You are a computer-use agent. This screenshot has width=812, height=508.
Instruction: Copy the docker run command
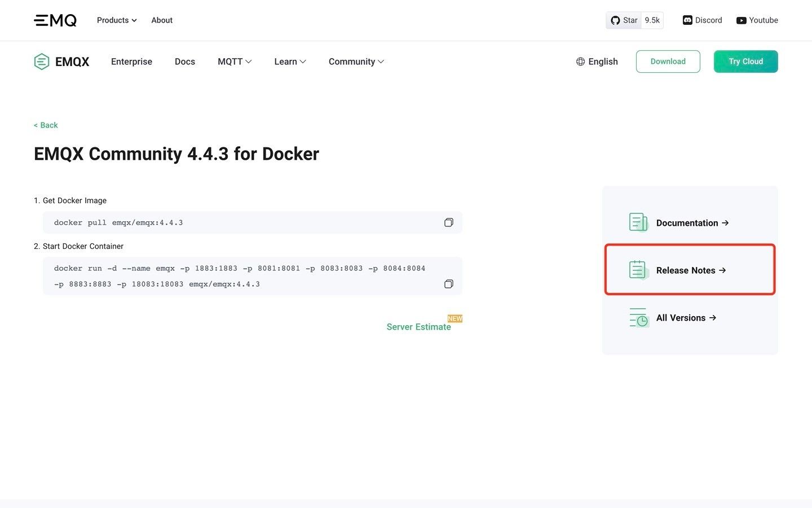click(448, 284)
